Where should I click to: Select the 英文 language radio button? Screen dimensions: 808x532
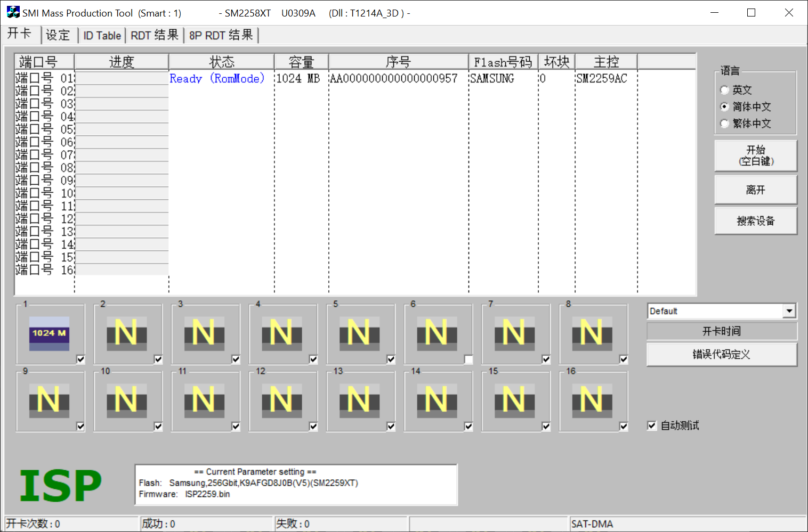click(724, 90)
